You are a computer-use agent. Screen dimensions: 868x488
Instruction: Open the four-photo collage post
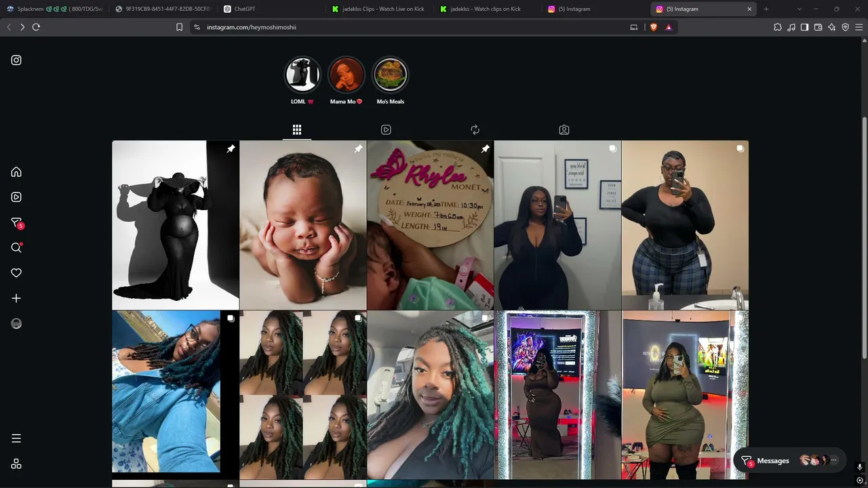[303, 395]
